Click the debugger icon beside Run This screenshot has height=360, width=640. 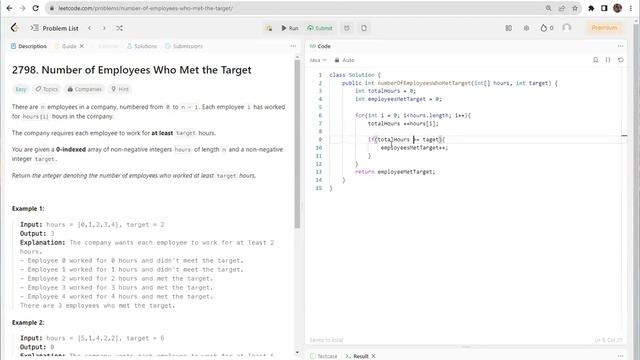(x=269, y=28)
